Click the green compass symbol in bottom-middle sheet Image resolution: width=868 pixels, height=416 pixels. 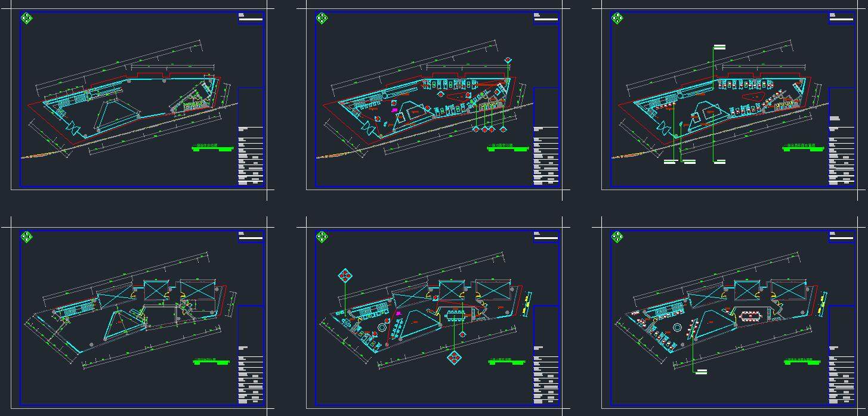(322, 237)
